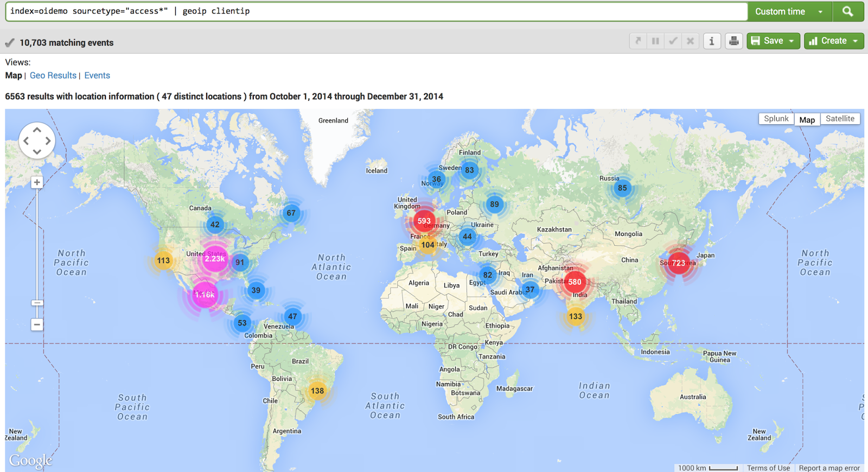Click the 67 cluster in eastern Canada
The height and width of the screenshot is (472, 868).
tap(291, 213)
